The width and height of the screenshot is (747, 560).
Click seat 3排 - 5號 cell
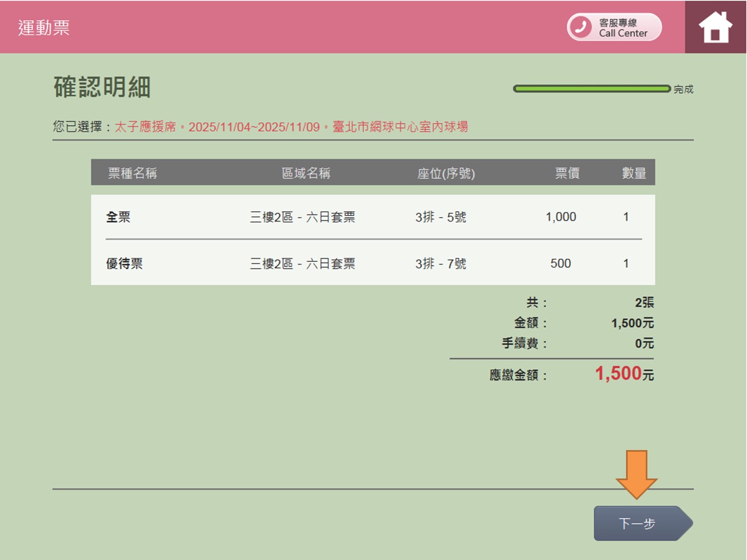point(441,217)
